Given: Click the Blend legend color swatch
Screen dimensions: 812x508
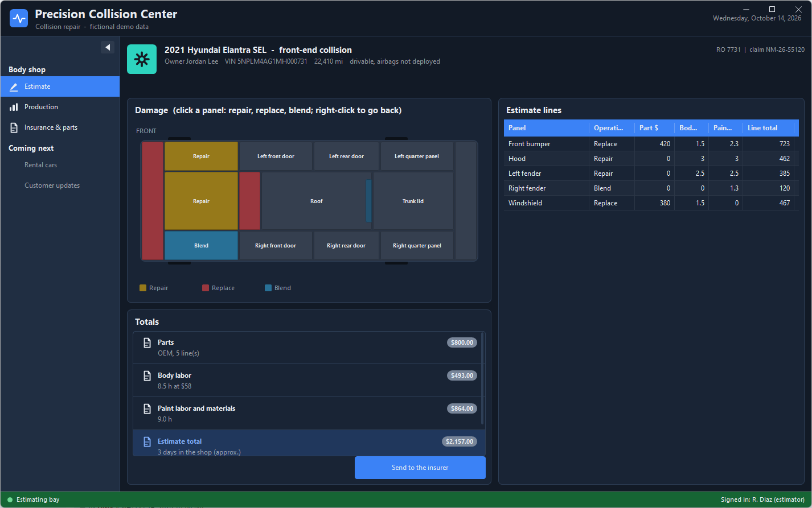Looking at the screenshot, I should (x=268, y=288).
